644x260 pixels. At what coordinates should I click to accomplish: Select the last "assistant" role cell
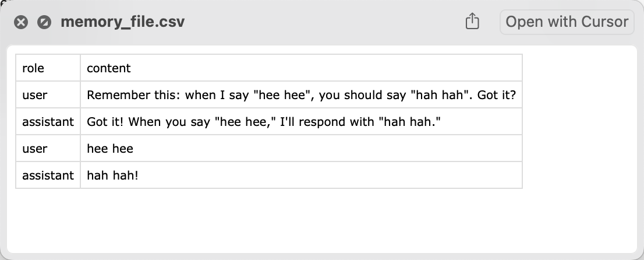tap(48, 175)
